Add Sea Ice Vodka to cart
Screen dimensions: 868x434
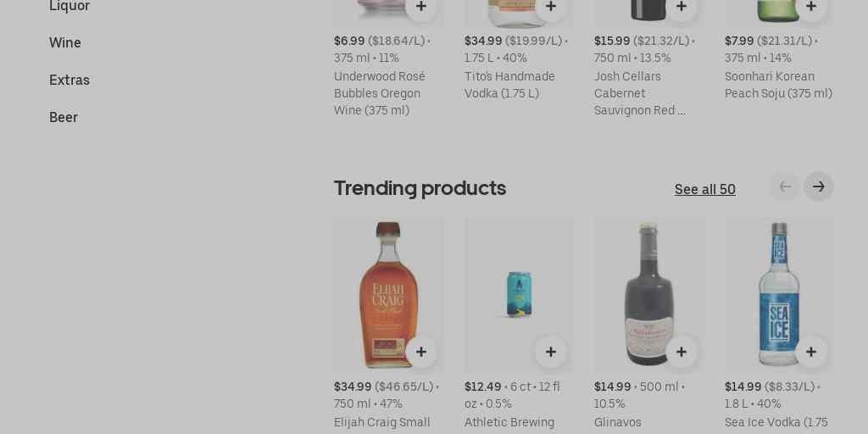click(811, 352)
